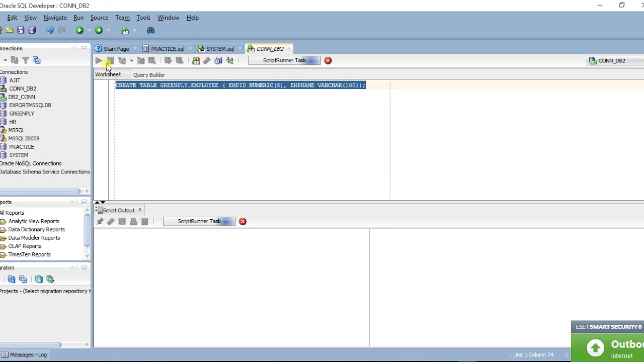Open the Team menu
The width and height of the screenshot is (644, 362).
click(122, 18)
